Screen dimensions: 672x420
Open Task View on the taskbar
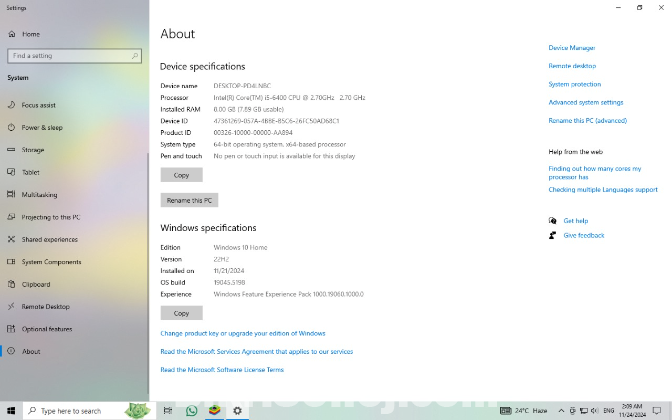click(168, 411)
